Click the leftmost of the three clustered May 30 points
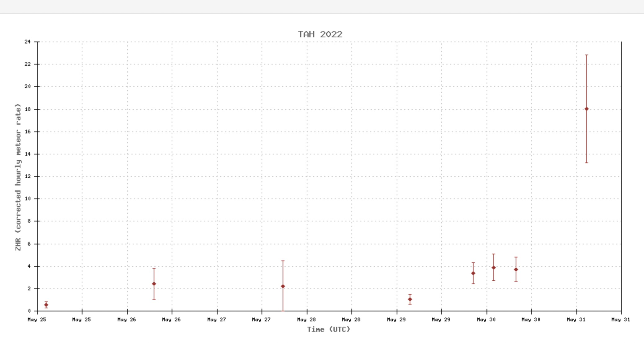Image resolution: width=644 pixels, height=343 pixels. (x=473, y=273)
